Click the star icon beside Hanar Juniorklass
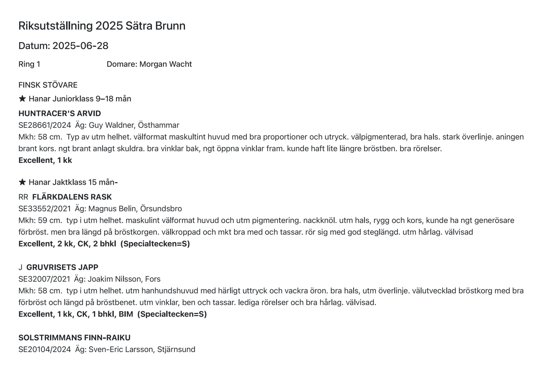Viewport: 555px width, 392px height. [x=22, y=99]
